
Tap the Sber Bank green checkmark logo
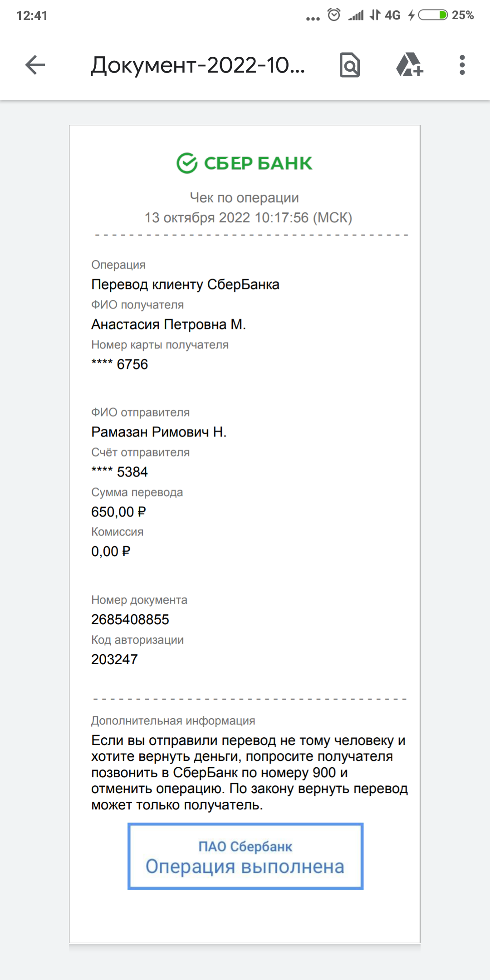(187, 163)
